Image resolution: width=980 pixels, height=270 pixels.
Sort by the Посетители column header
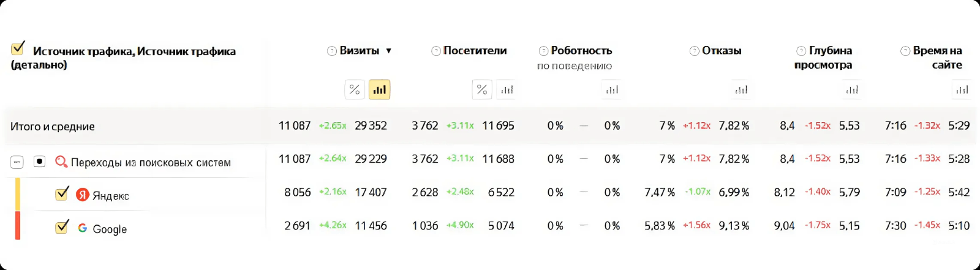point(475,51)
